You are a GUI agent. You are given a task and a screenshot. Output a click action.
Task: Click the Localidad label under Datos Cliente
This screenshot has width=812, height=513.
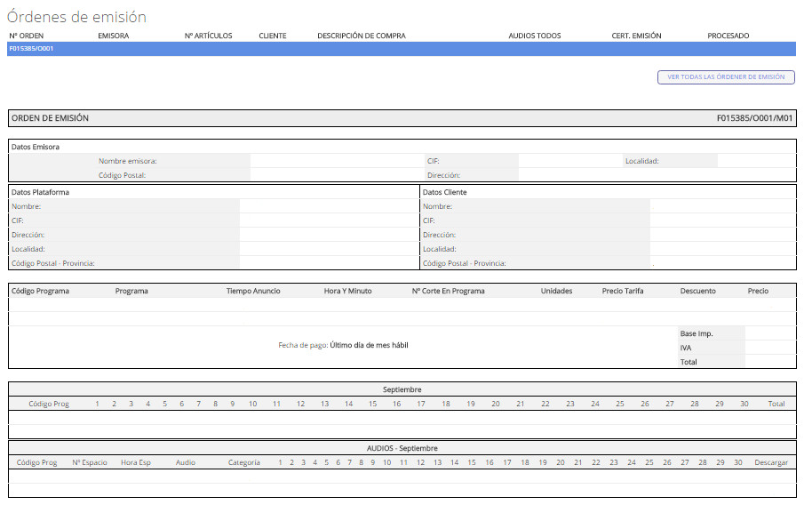click(x=439, y=249)
